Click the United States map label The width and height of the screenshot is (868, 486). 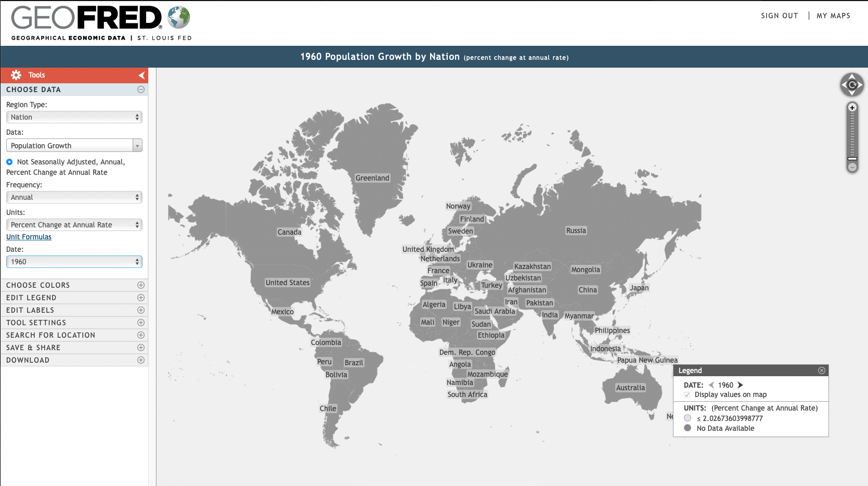288,283
